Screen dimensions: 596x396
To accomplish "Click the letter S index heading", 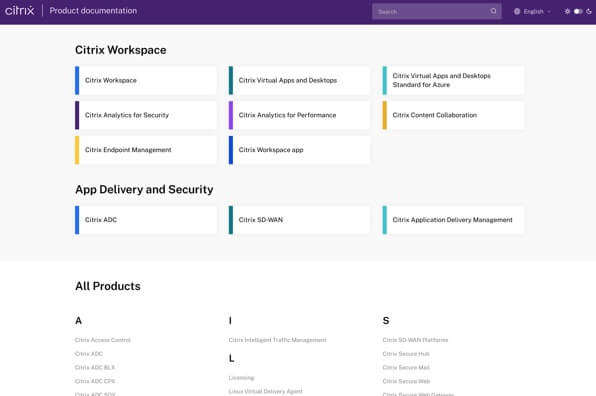I will (386, 321).
